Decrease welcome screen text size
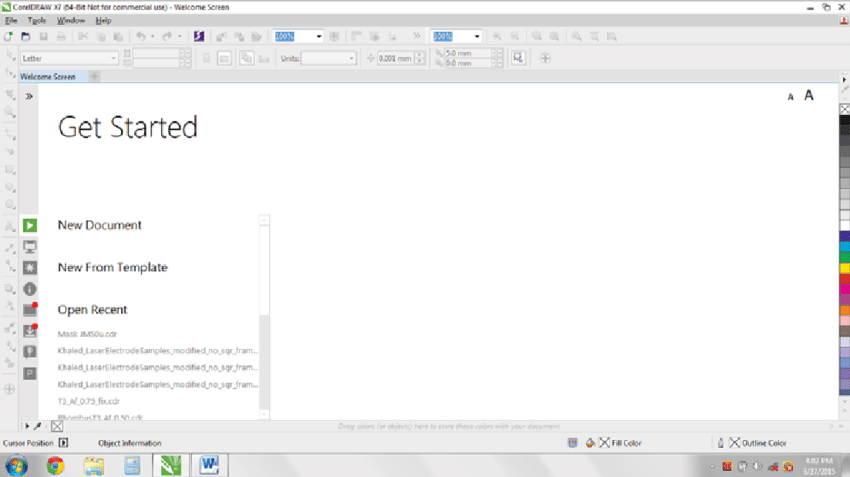Viewport: 850px width, 477px height. (790, 96)
